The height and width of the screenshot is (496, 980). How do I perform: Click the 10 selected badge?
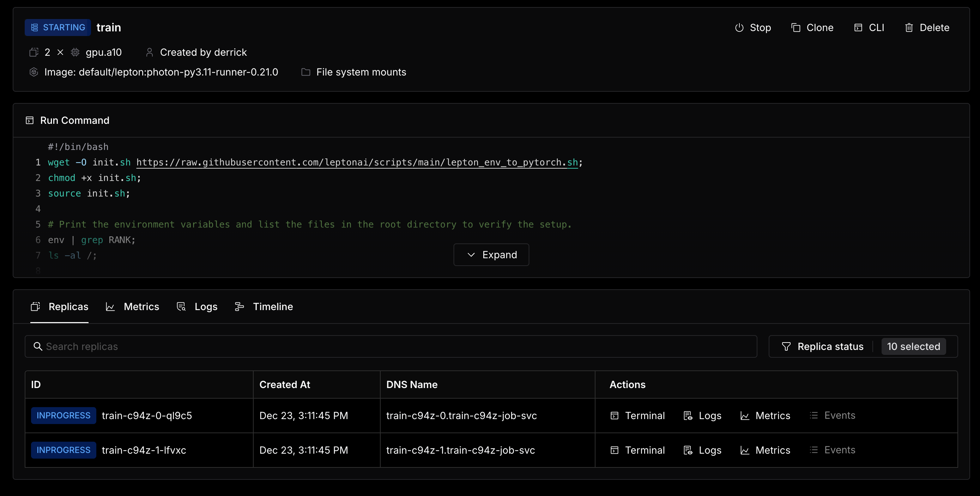coord(913,346)
